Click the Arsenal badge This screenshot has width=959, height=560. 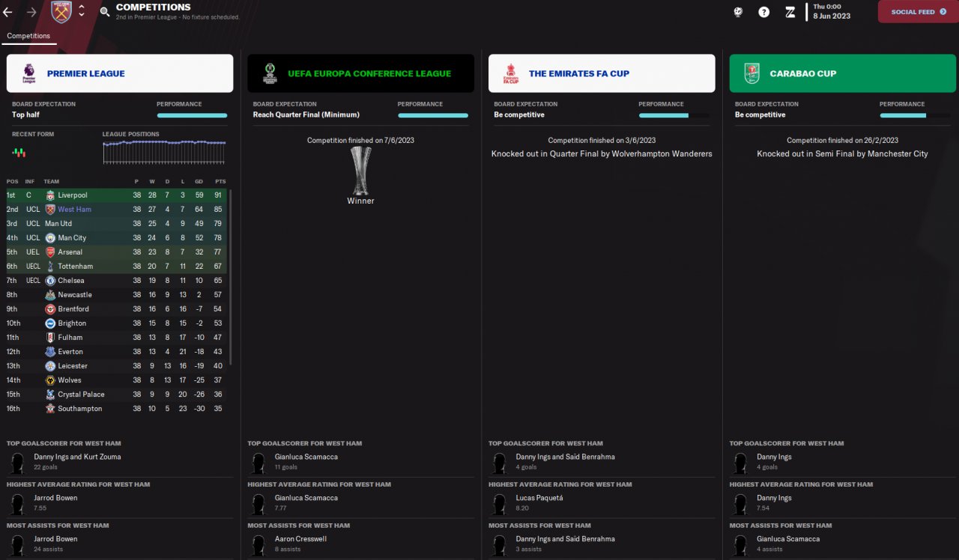click(50, 252)
